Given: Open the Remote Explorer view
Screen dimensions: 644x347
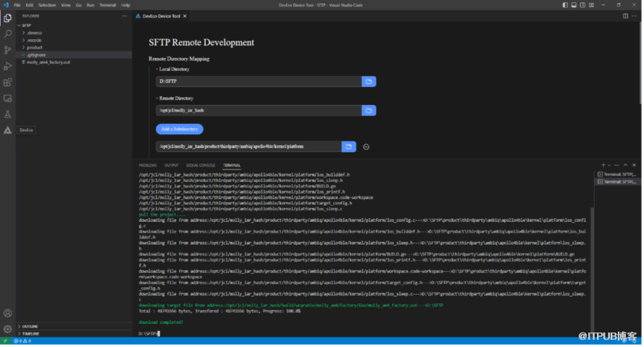Looking at the screenshot, I should 7,99.
